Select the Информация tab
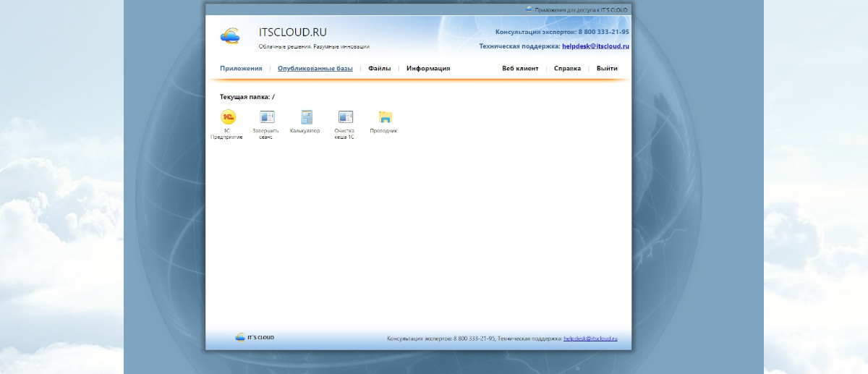 coord(428,69)
